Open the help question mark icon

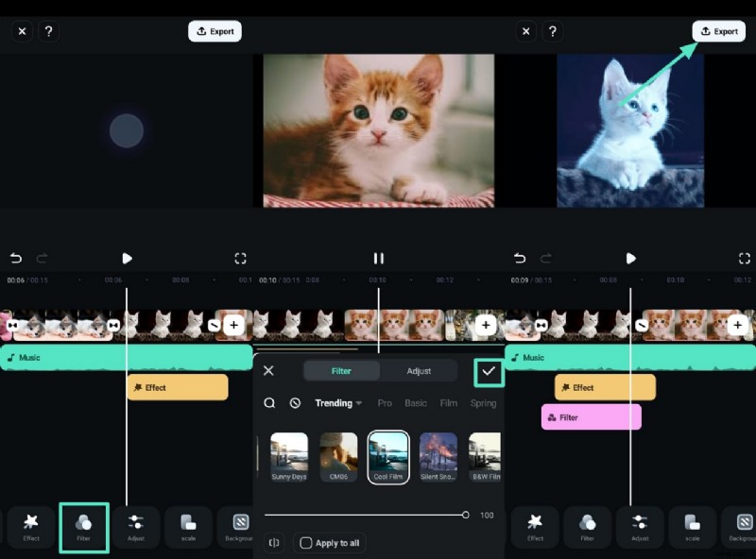(x=49, y=31)
